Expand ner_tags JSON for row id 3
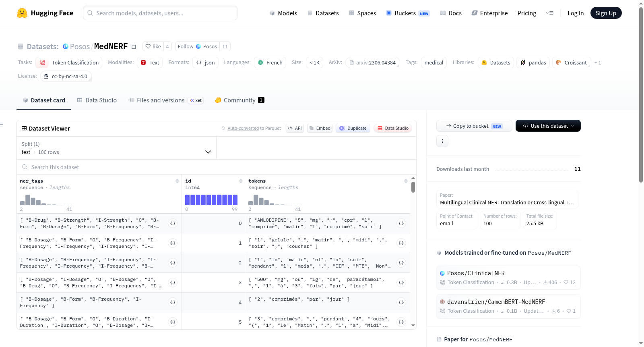 point(173,283)
